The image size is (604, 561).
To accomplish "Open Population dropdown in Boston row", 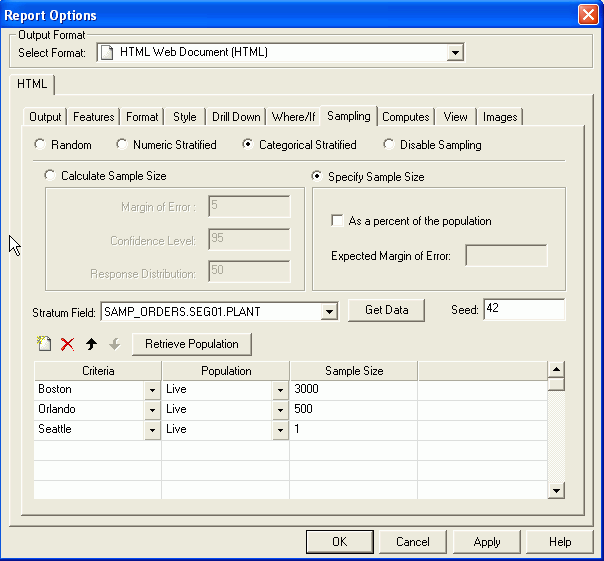I will 280,390.
